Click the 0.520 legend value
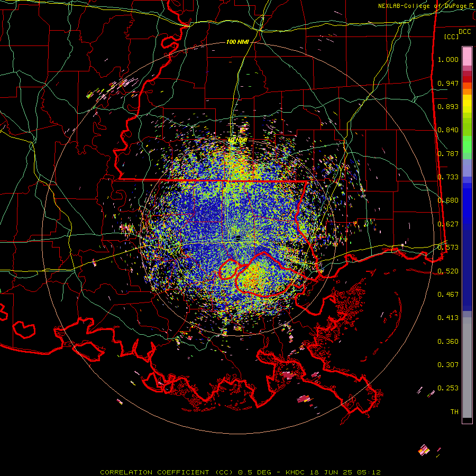 point(448,271)
